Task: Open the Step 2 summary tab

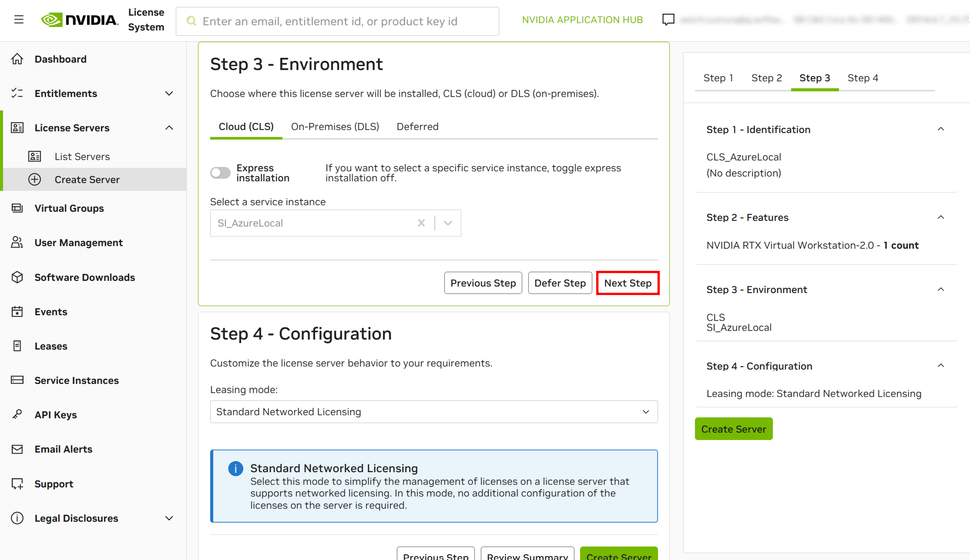Action: [x=766, y=78]
